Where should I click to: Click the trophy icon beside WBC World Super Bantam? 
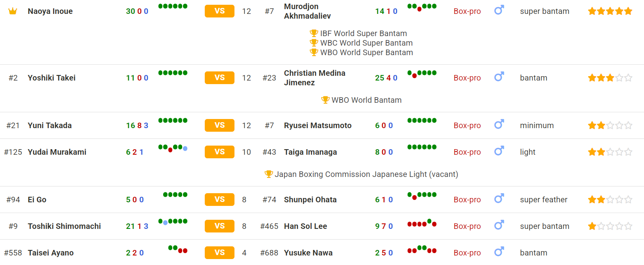pos(314,43)
